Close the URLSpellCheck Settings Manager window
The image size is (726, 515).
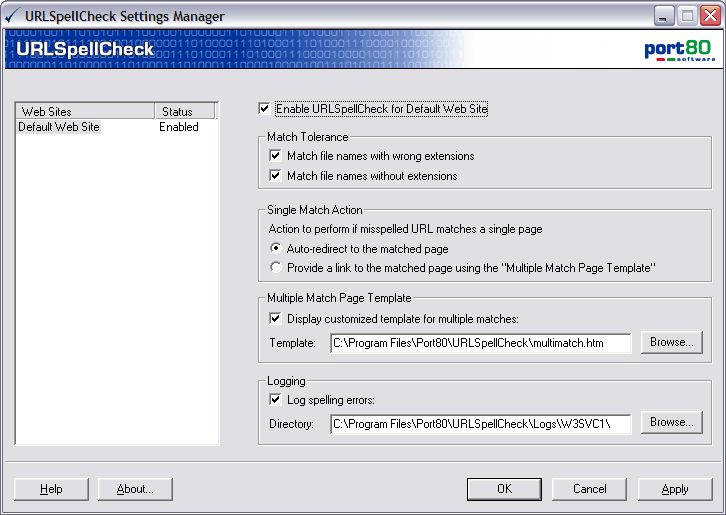click(x=710, y=16)
